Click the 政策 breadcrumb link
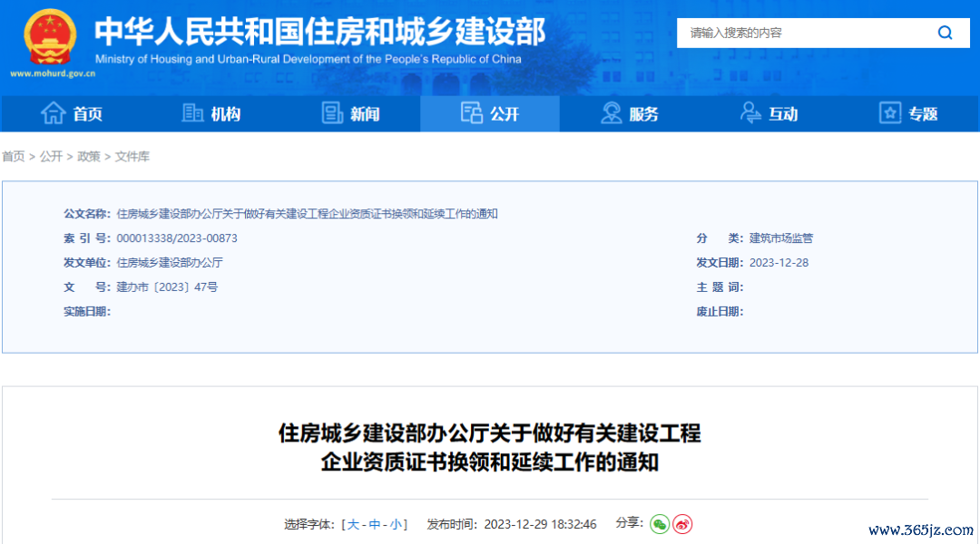 pyautogui.click(x=89, y=156)
